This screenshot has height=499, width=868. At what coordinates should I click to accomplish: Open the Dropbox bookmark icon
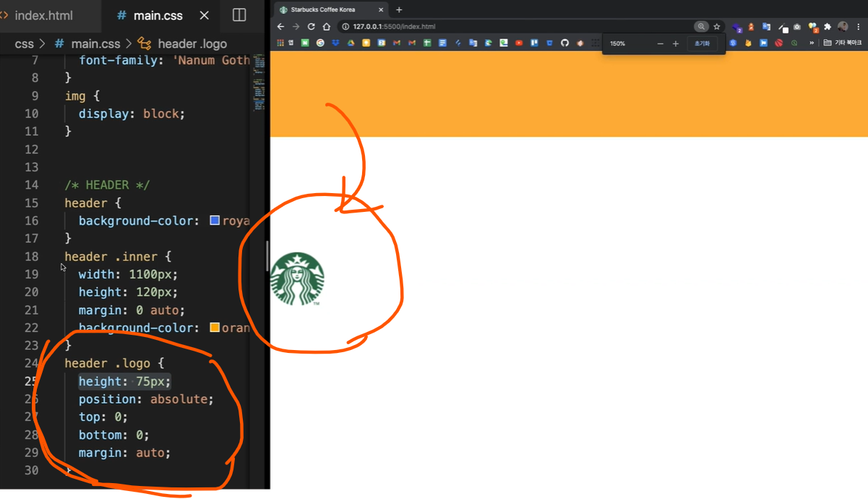click(x=335, y=43)
